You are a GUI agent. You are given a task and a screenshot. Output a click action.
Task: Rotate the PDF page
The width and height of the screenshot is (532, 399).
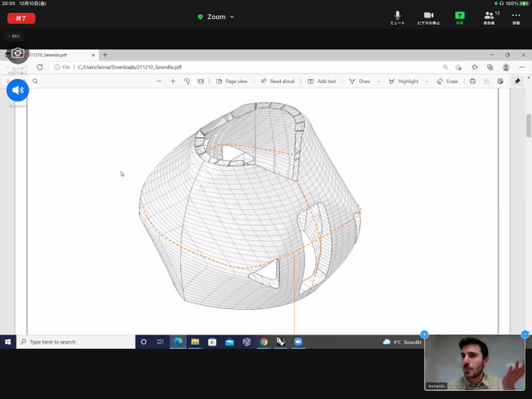click(187, 81)
